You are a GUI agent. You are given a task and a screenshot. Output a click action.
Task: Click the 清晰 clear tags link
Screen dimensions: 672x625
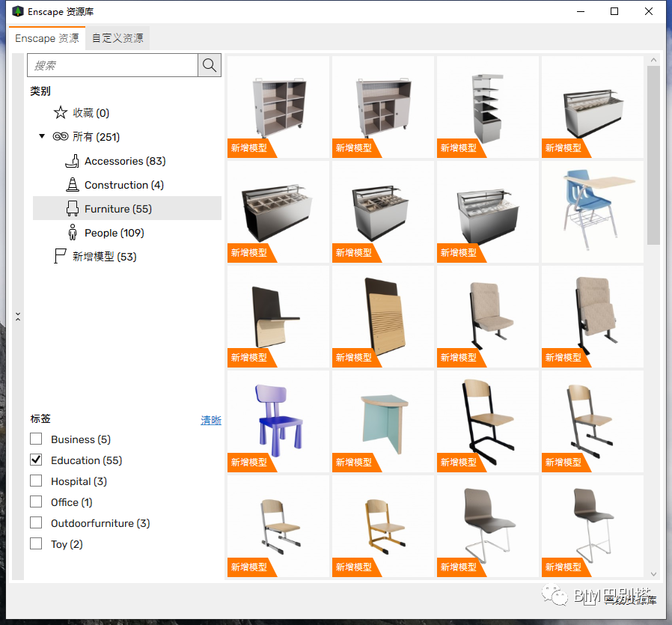coord(211,420)
